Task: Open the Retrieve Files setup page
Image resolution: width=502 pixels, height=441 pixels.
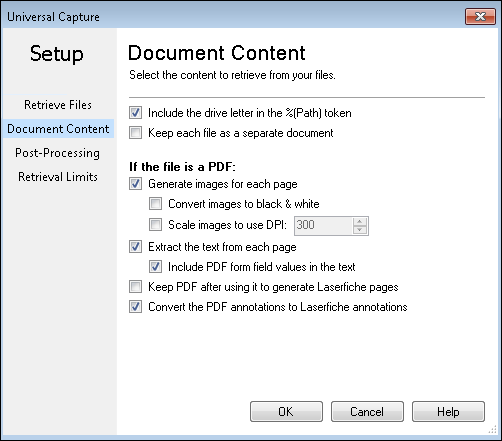Action: coord(58,105)
